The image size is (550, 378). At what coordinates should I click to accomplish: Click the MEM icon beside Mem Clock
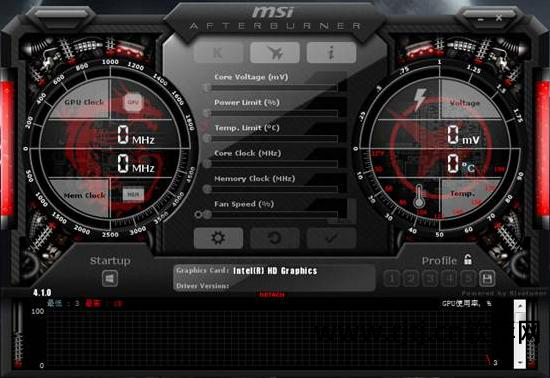click(133, 194)
